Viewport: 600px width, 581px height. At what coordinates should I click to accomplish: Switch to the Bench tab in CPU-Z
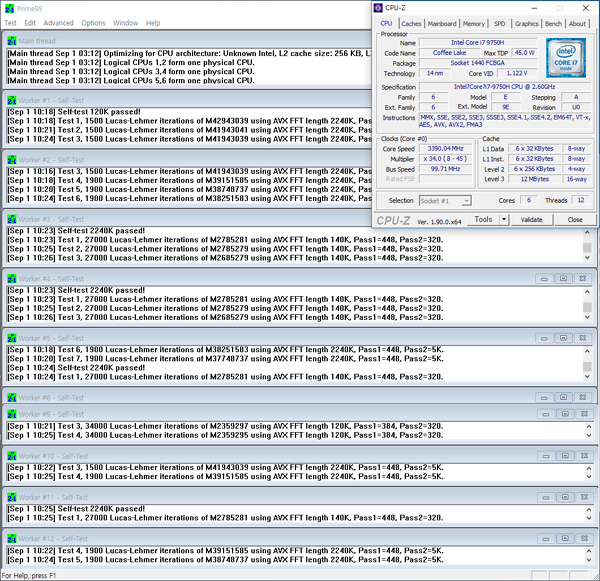(553, 24)
